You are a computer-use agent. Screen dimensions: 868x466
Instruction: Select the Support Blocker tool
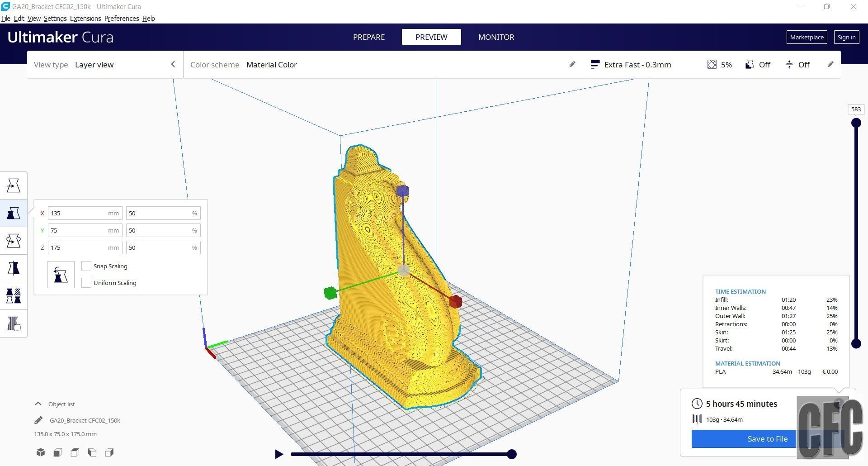pyautogui.click(x=14, y=323)
